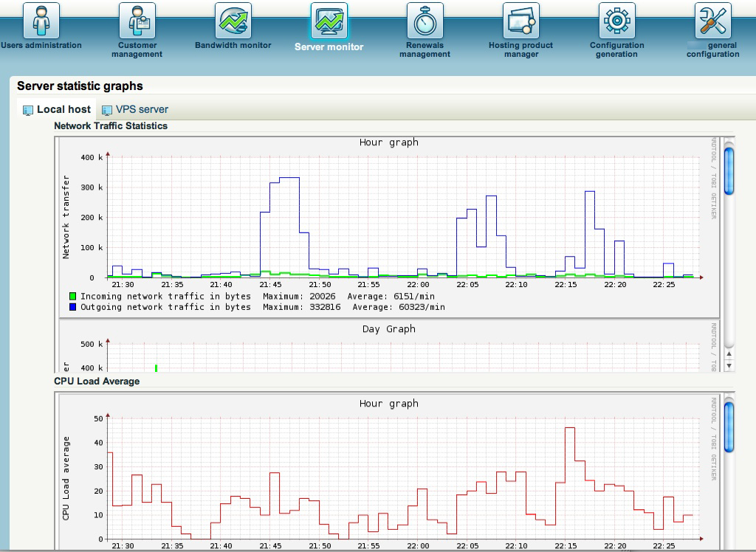Open the general configuration tools icon
This screenshot has width=756, height=552.
point(713,21)
